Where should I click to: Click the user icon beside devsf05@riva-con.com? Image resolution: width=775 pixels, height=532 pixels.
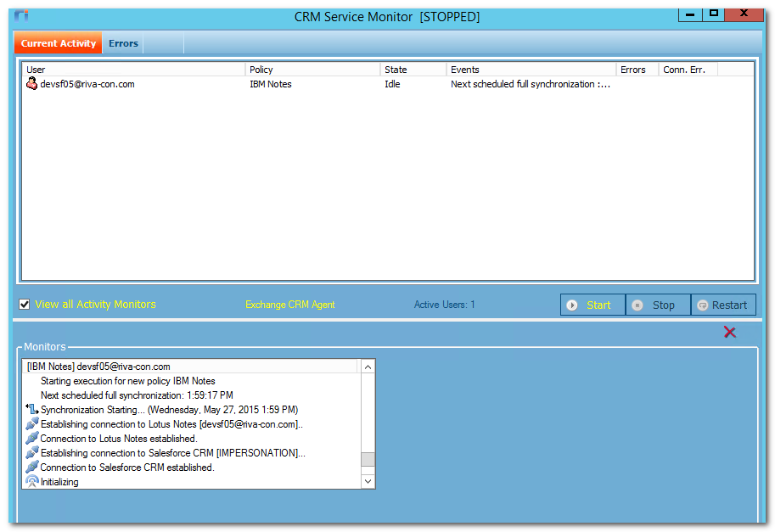(x=31, y=83)
